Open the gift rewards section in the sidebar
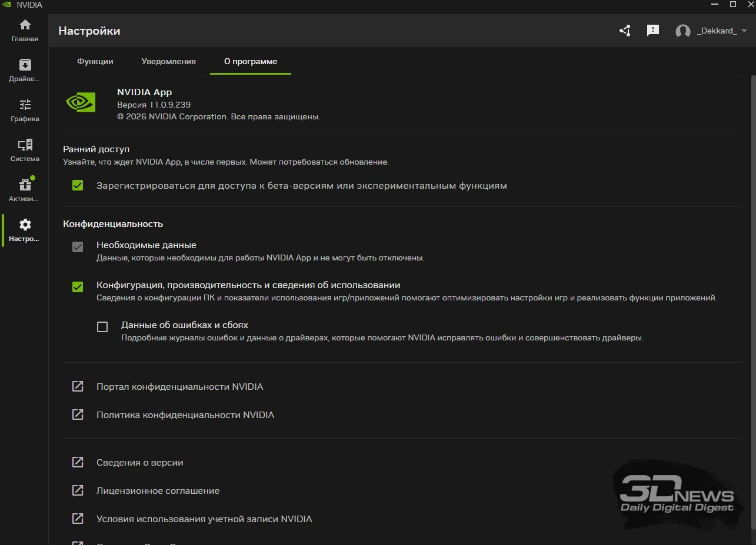 pos(25,191)
